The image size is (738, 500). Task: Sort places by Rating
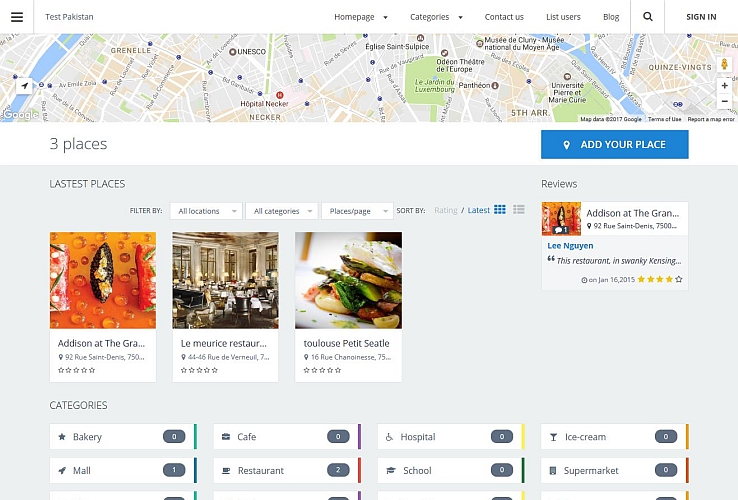click(x=446, y=211)
